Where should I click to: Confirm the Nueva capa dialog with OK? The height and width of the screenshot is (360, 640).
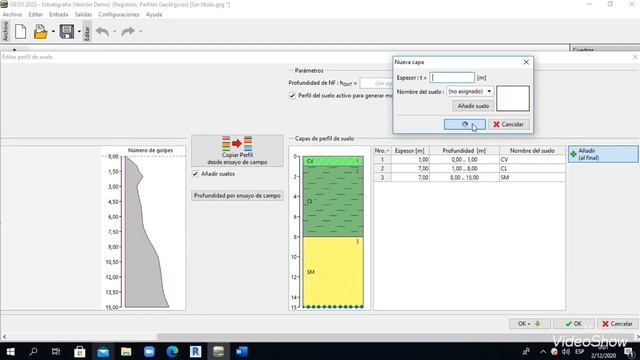pyautogui.click(x=464, y=124)
